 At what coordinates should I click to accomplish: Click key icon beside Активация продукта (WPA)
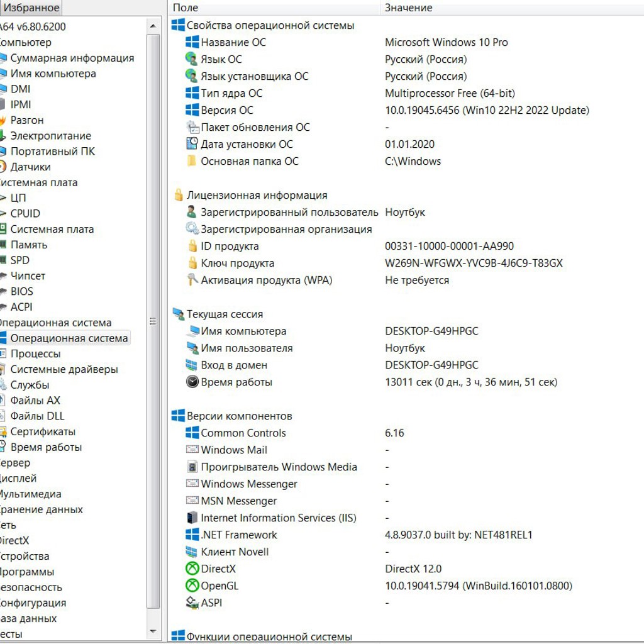pos(192,280)
